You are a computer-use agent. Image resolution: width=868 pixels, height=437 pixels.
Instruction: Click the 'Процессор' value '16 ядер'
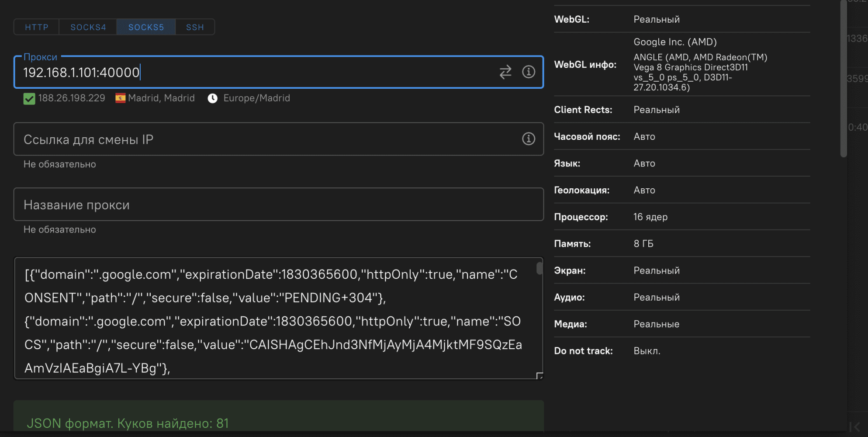coord(650,217)
